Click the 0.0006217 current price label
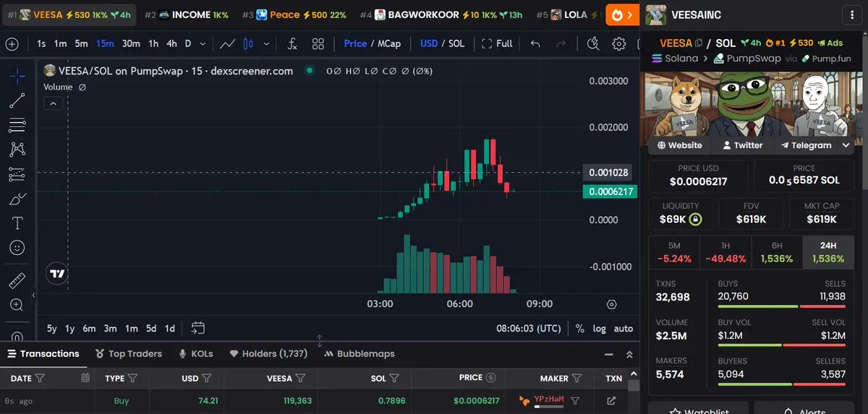Viewport: 868px width, 414px height. click(610, 191)
